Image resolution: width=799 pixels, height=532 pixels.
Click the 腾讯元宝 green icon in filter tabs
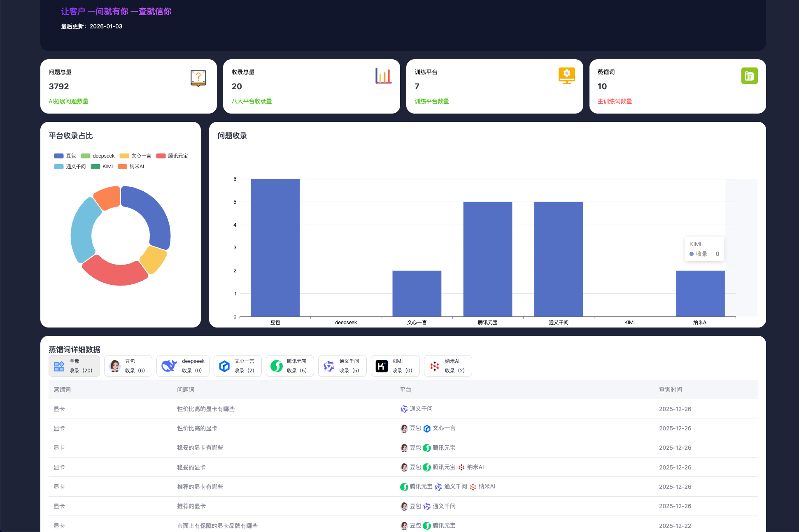tap(277, 366)
